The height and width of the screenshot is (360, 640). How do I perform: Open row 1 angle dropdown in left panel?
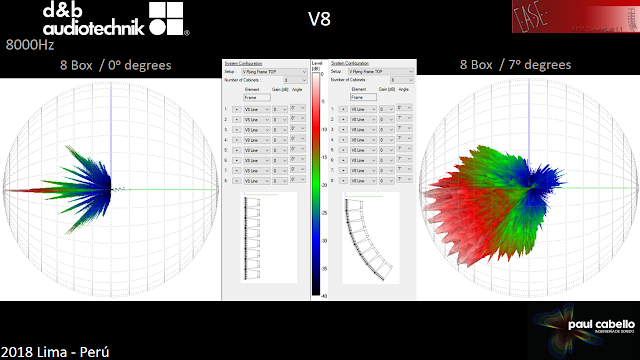click(298, 108)
